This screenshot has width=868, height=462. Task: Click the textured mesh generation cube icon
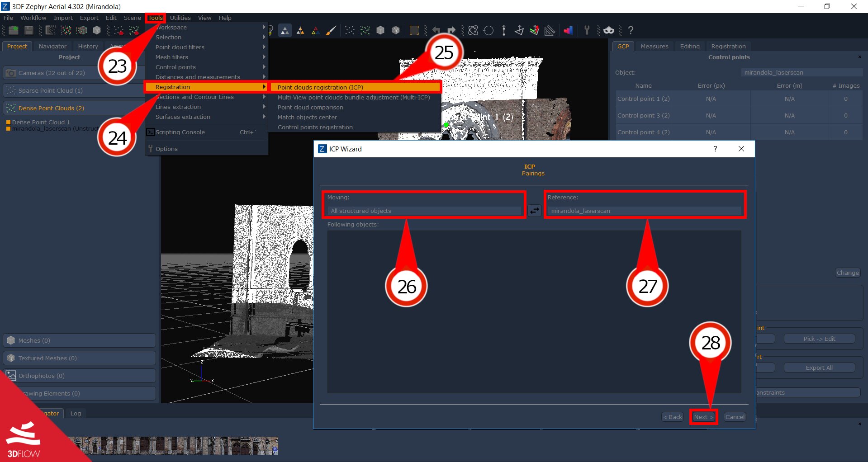coord(97,30)
